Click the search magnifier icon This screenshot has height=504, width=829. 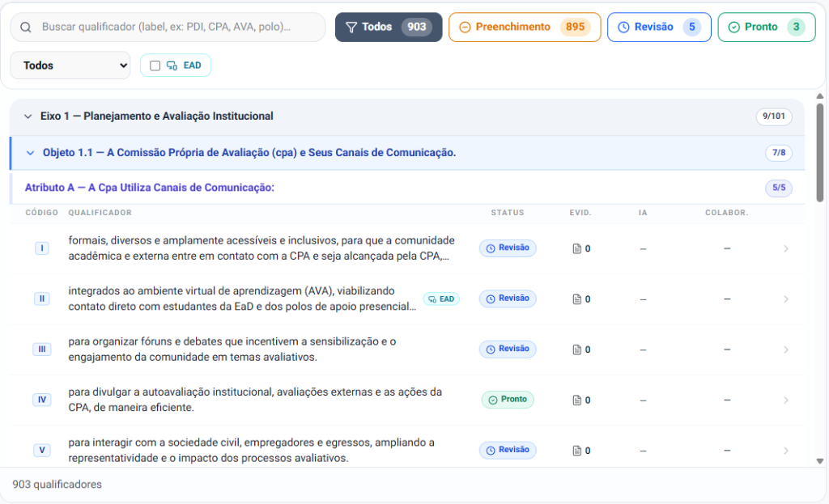[x=25, y=27]
